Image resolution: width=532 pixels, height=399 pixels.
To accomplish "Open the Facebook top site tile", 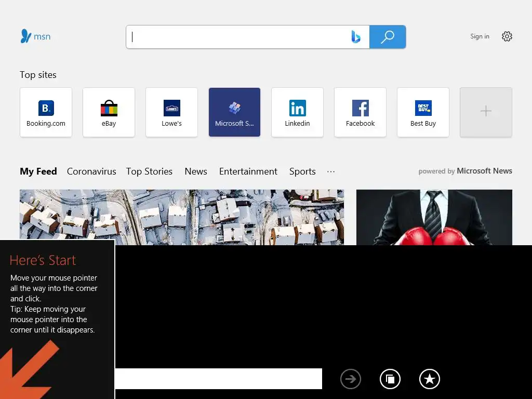I will pyautogui.click(x=361, y=112).
